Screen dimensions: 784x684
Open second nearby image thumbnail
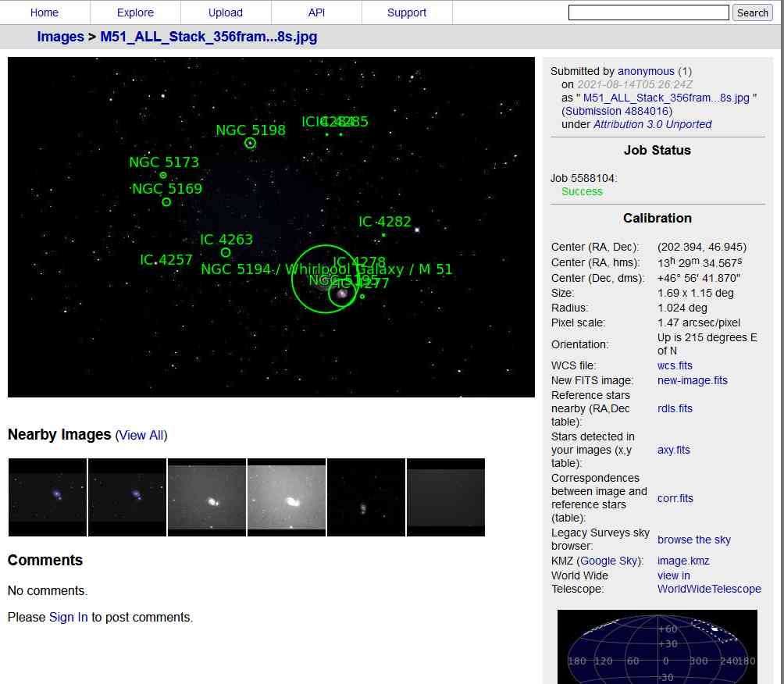pos(127,497)
